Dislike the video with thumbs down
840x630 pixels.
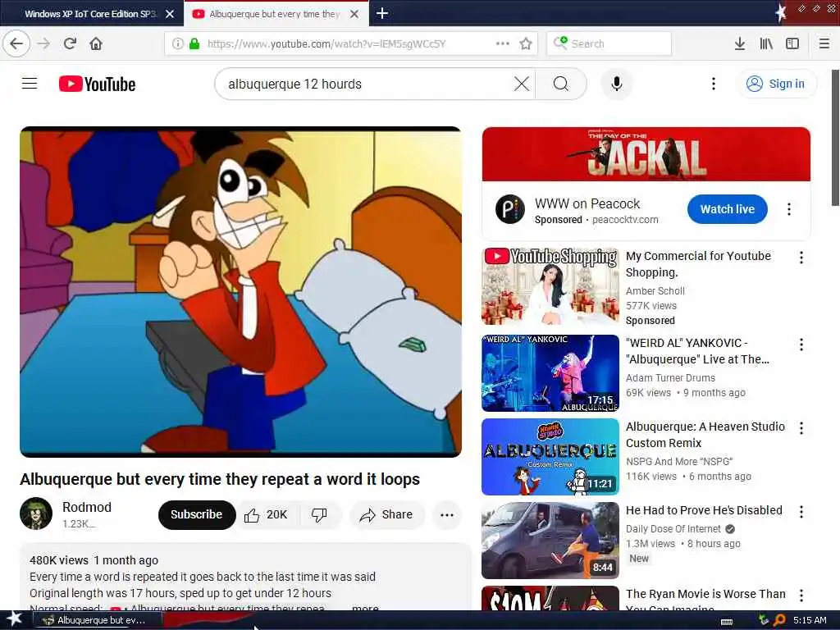pos(320,515)
